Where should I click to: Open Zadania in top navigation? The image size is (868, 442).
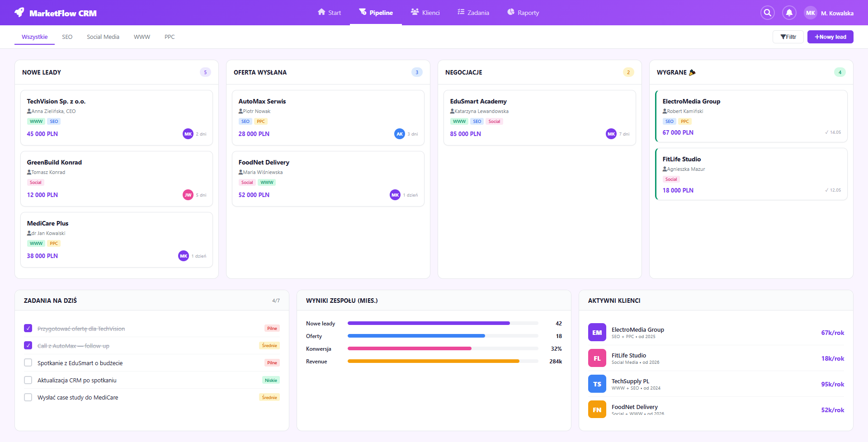click(473, 13)
